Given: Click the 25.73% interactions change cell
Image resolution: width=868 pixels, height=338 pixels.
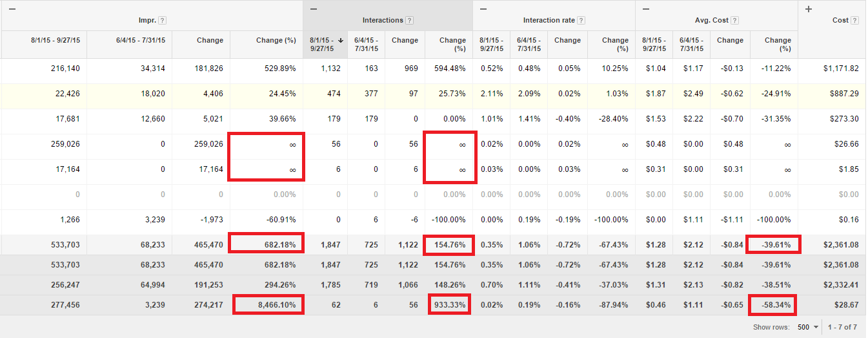Looking at the screenshot, I should click(452, 94).
